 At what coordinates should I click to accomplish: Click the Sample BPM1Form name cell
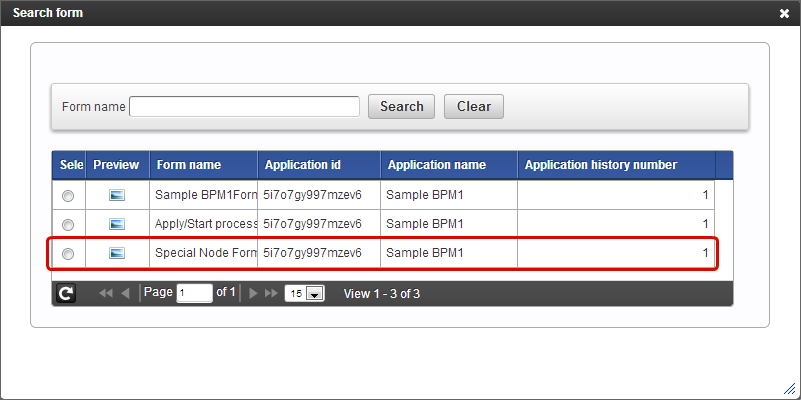[x=204, y=195]
